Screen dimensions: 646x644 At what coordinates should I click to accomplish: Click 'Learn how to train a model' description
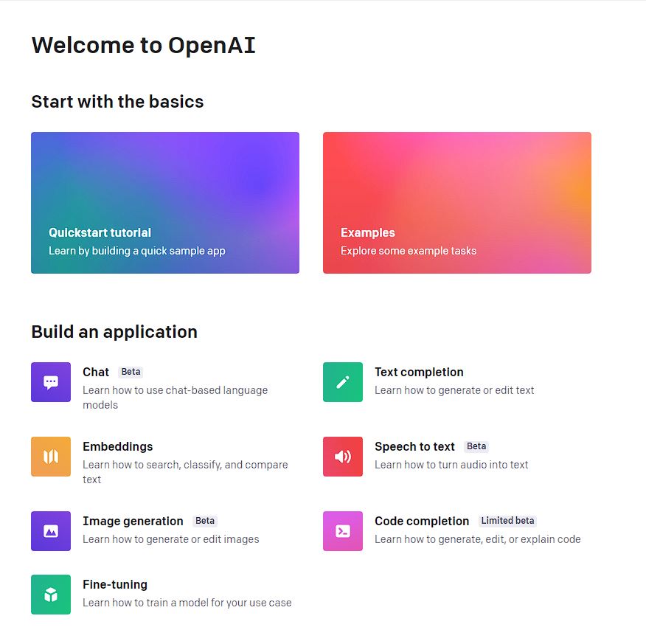187,603
